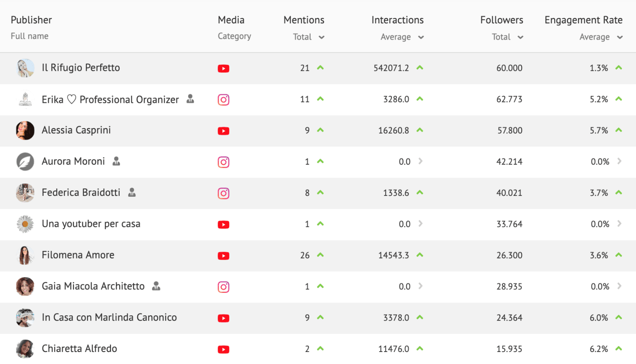Click the Instagram icon for Erika Professional Organizer
The width and height of the screenshot is (636, 364).
223,100
